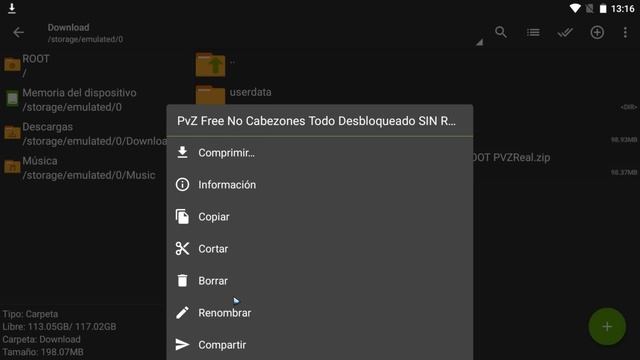
Task: Select all with double-check icon
Action: tap(565, 32)
